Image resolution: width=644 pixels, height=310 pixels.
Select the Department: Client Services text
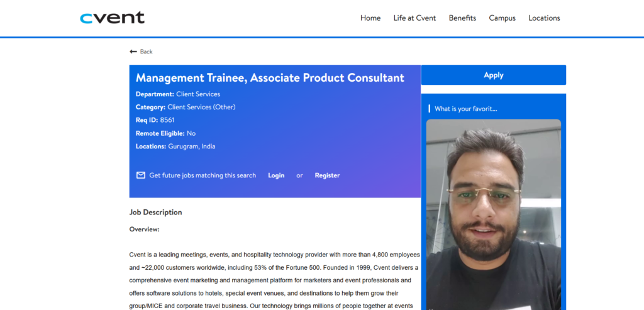pyautogui.click(x=178, y=94)
